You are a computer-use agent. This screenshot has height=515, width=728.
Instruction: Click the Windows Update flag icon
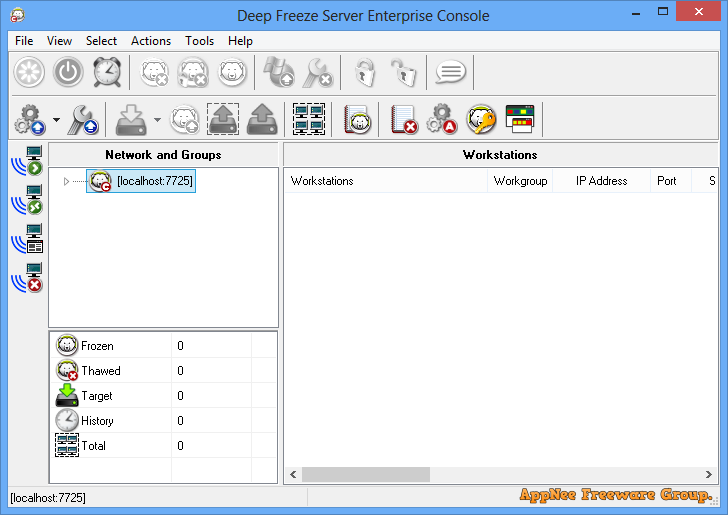(279, 72)
